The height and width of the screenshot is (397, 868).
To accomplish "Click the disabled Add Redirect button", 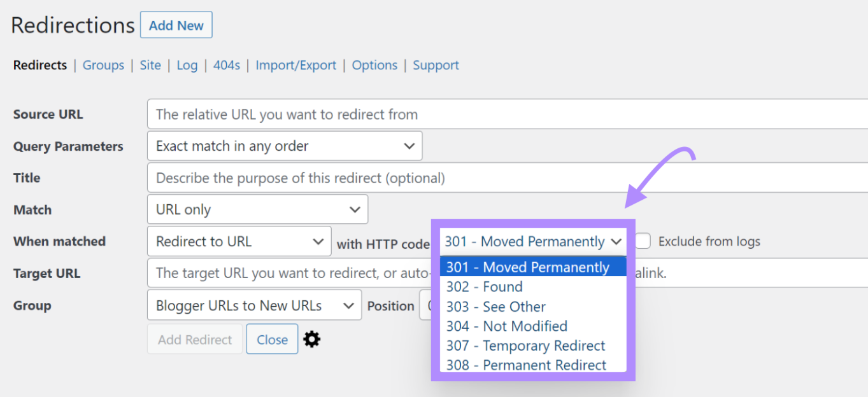I will point(194,338).
